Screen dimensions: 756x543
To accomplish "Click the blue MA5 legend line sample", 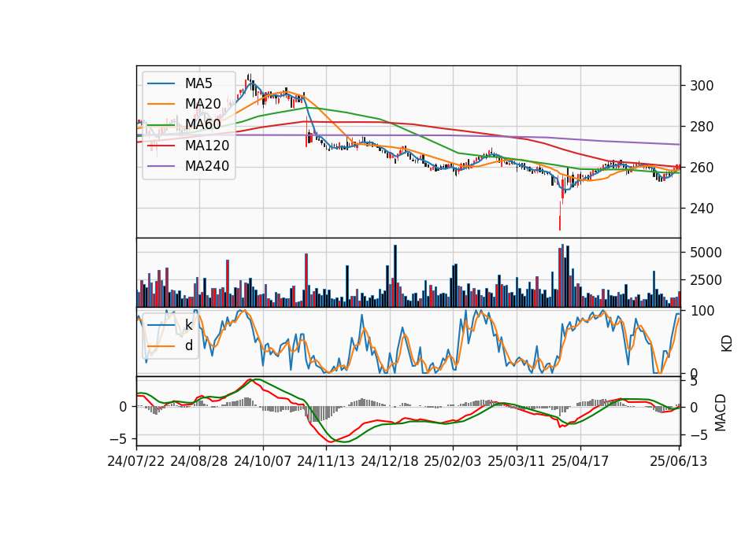I will point(161,84).
